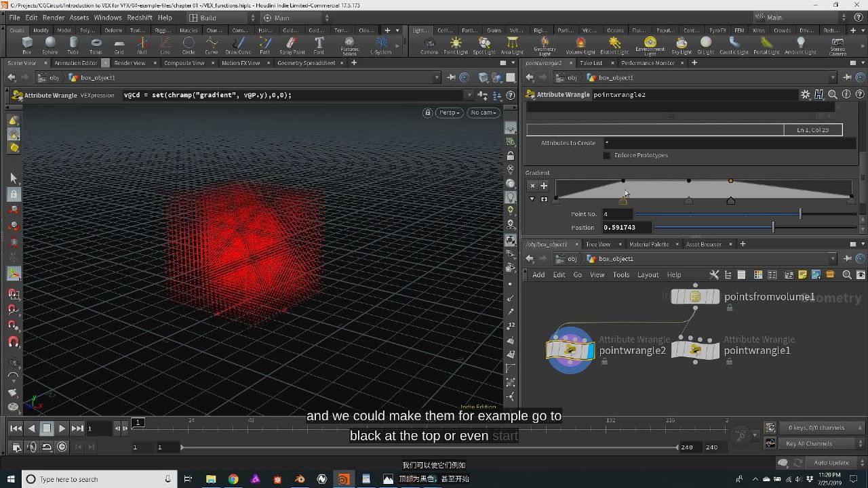Select the Font shelf tool
Image resolution: width=868 pixels, height=488 pixels.
click(319, 45)
